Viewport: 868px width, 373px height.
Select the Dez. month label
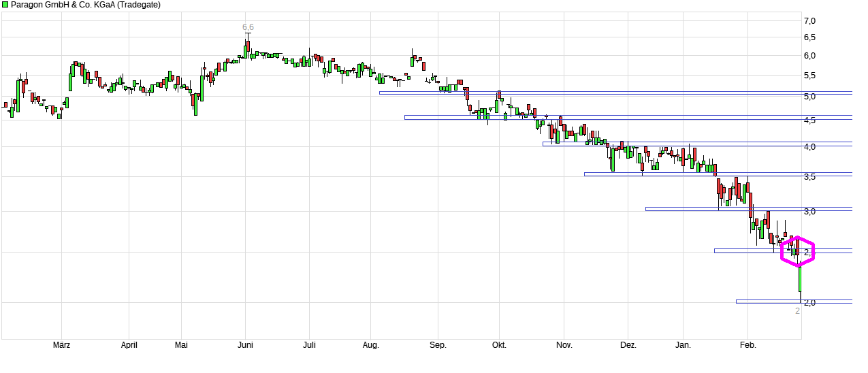coord(628,345)
